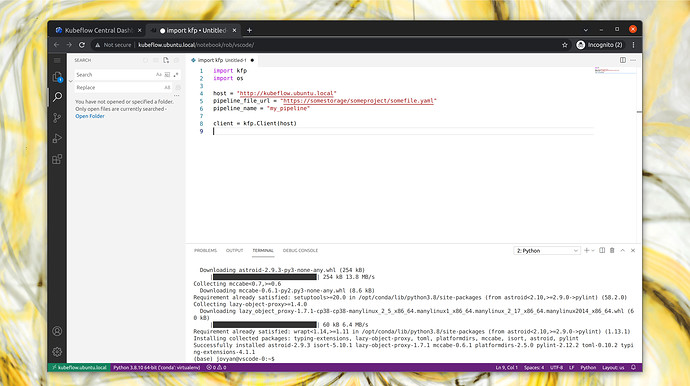Viewport: 690px width, 386px height.
Task: Close the unsaved Untitled-1 tab via its dot
Action: (252, 60)
